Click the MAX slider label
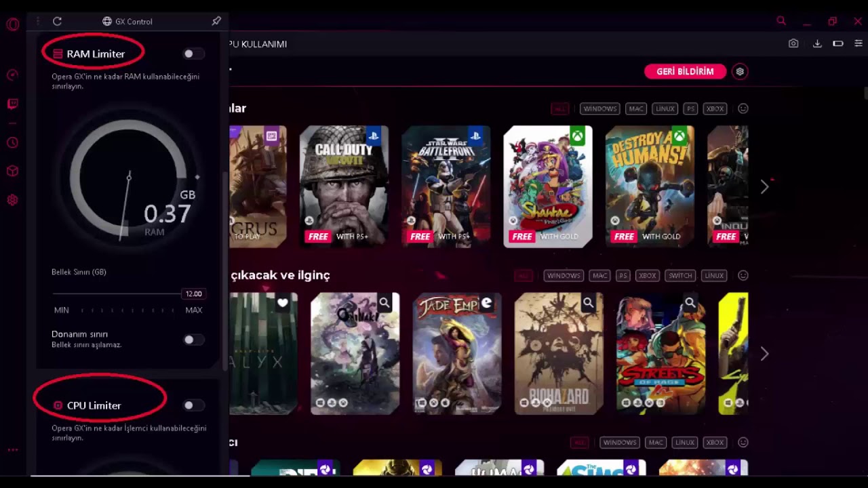 194,310
